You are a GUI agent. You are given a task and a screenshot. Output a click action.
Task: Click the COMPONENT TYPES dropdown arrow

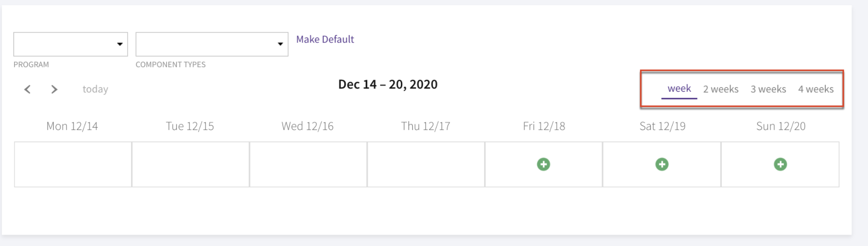[x=280, y=44]
